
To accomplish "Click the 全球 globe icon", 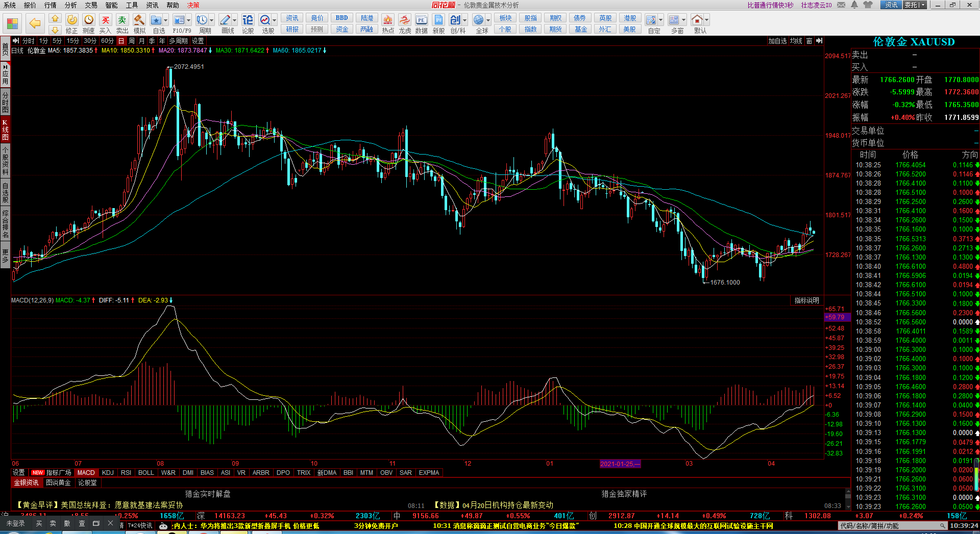I will coord(478,20).
